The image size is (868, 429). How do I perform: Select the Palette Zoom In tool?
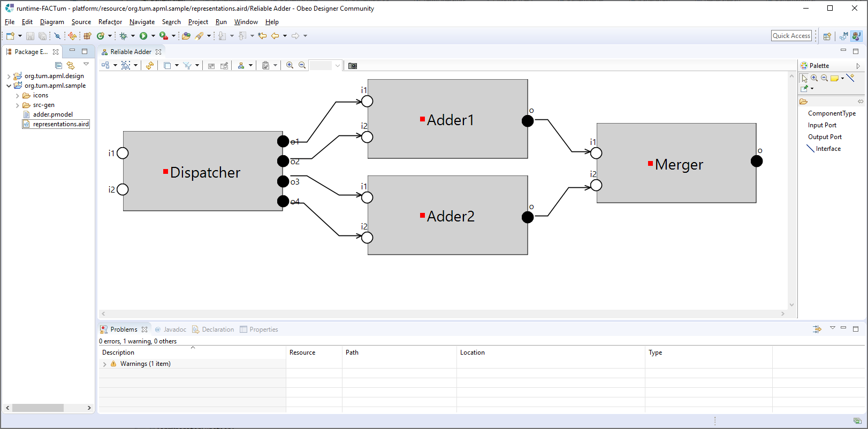tap(814, 78)
